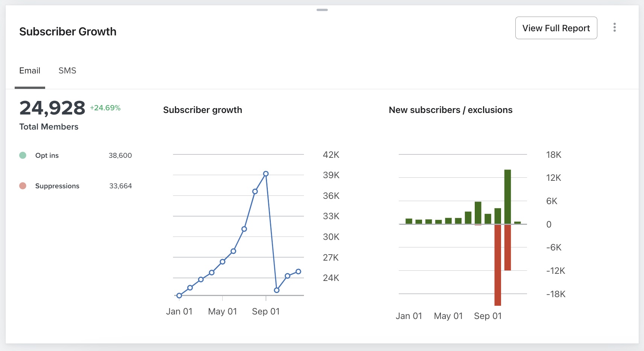The image size is (644, 351).
Task: Click the Subscriber Growth title
Action: [68, 32]
